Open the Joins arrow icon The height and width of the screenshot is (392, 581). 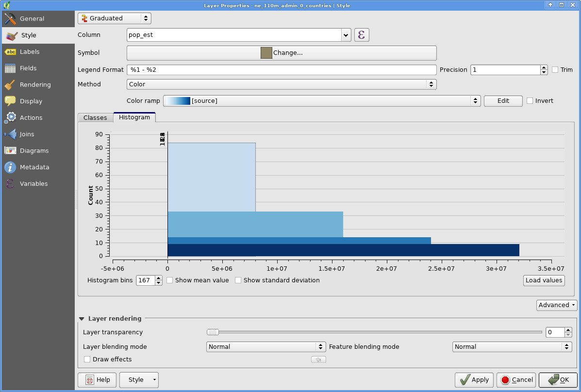click(x=10, y=134)
